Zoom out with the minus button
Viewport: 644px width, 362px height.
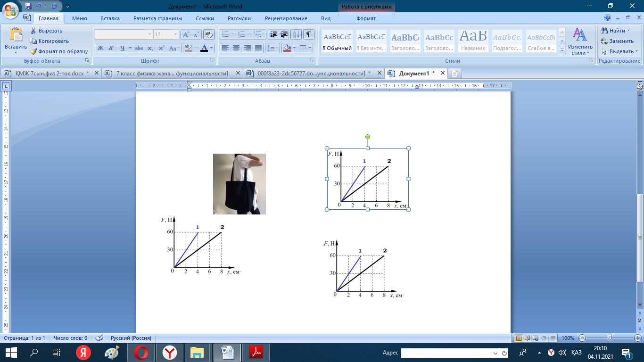click(x=582, y=338)
